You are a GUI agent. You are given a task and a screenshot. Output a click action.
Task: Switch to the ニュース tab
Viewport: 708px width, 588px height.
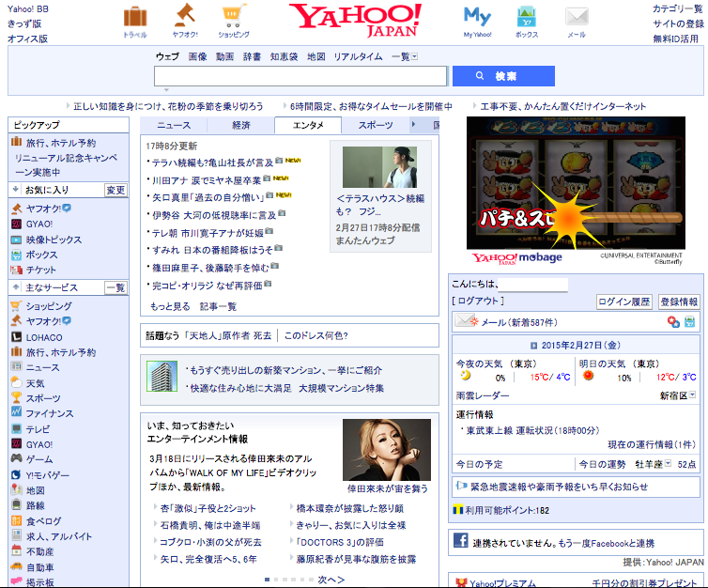174,125
